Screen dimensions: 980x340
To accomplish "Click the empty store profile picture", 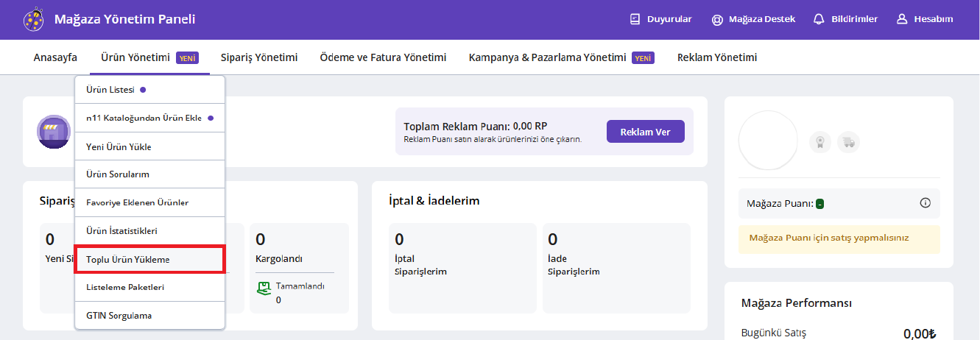I will 768,141.
